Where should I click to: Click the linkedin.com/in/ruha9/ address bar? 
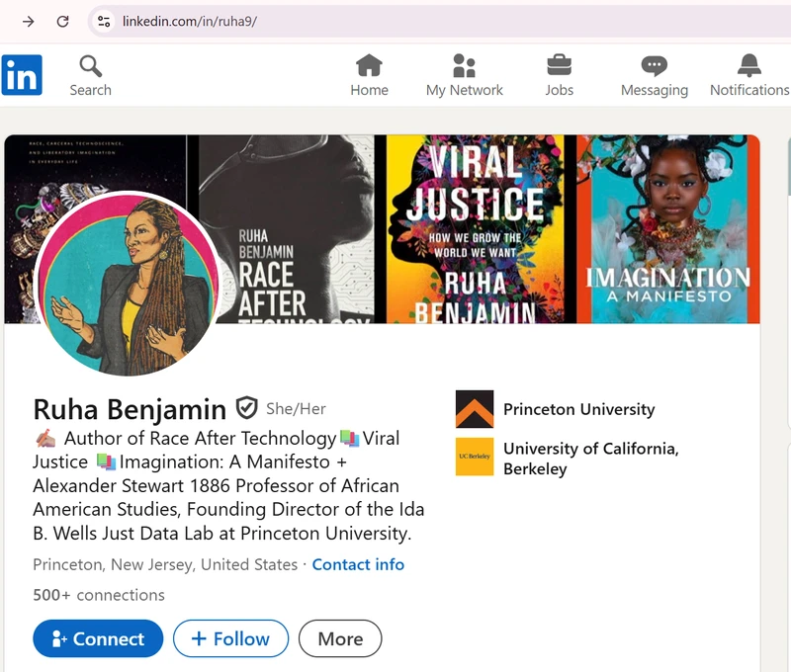pos(439,21)
